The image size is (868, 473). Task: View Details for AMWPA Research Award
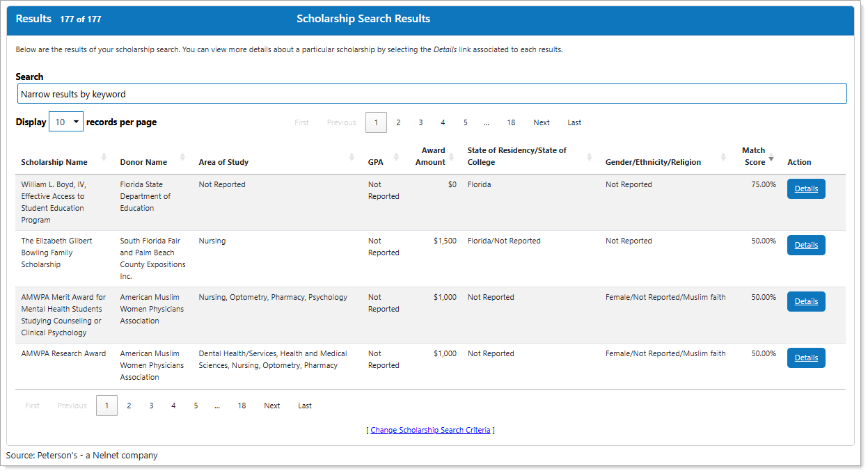point(806,358)
